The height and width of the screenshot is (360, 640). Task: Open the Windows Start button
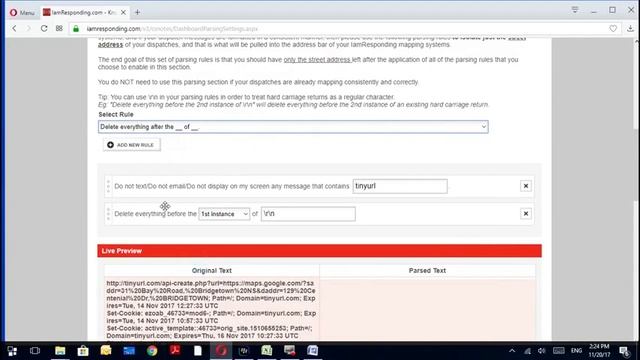(x=12, y=351)
